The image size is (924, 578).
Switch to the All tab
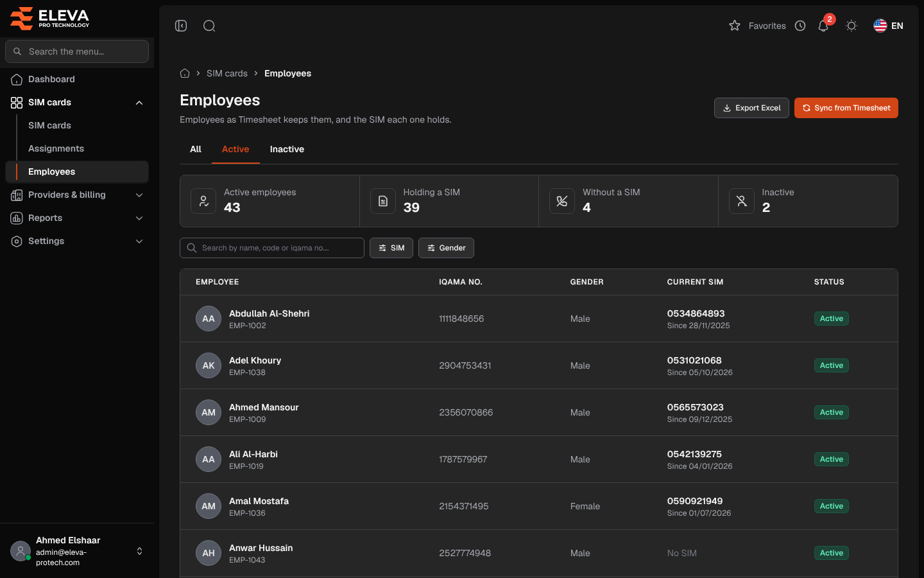click(x=196, y=149)
